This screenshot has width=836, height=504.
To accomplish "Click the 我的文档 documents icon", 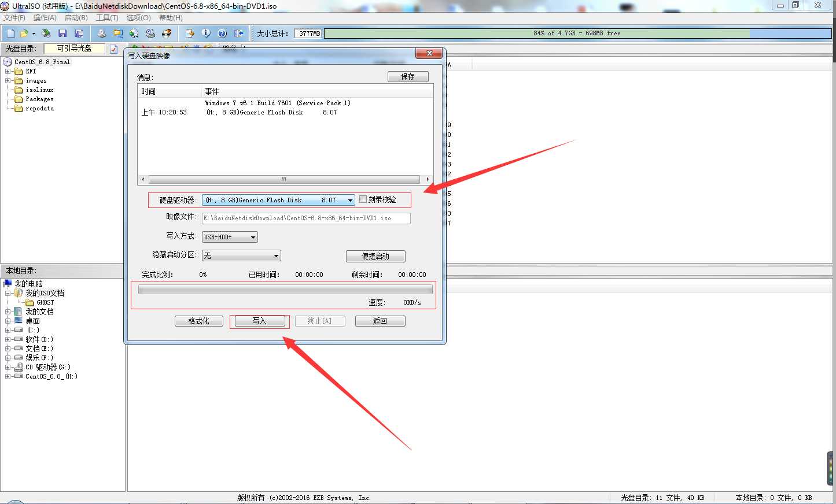I will (19, 312).
